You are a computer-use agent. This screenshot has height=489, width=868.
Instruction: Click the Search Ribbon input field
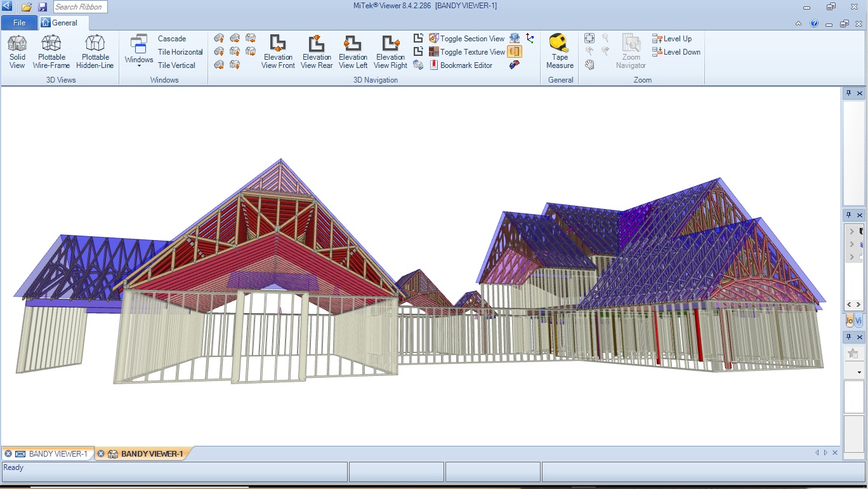[x=79, y=7]
